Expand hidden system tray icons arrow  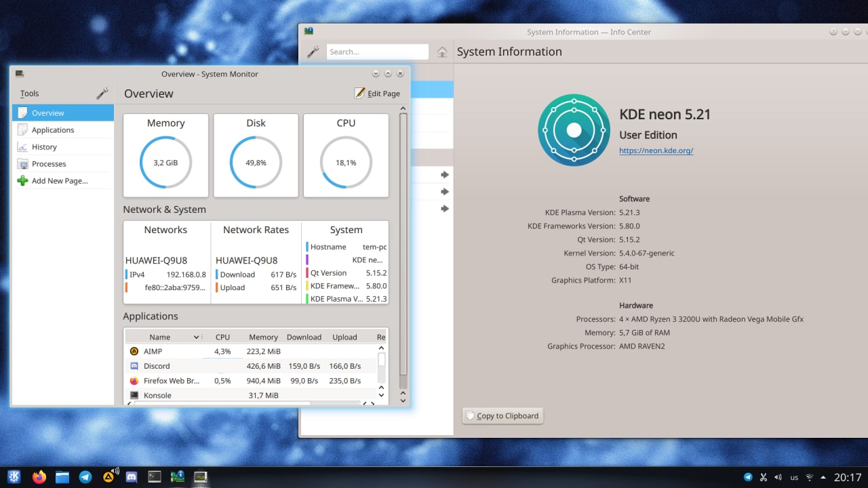pos(823,477)
